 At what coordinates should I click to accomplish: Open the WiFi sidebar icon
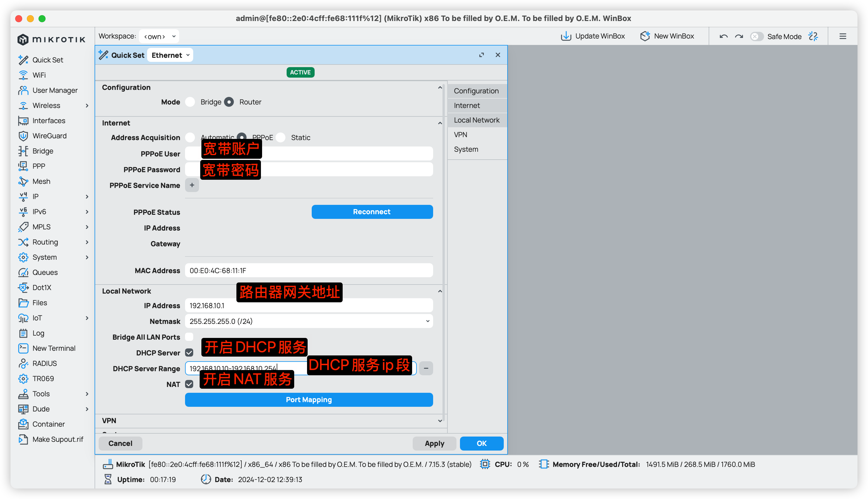[x=23, y=75]
